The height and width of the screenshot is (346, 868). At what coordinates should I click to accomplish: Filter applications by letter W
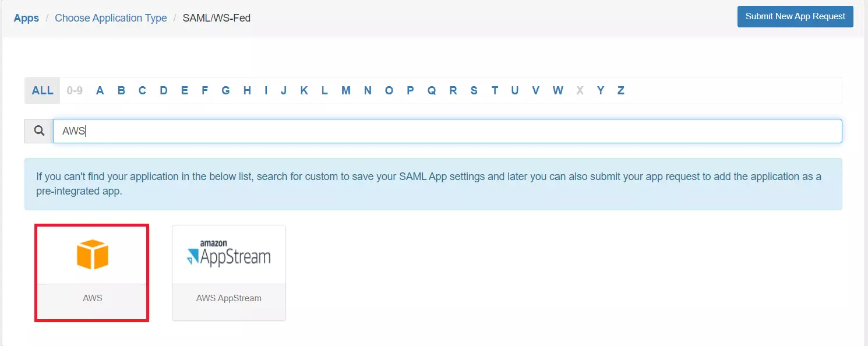point(558,90)
